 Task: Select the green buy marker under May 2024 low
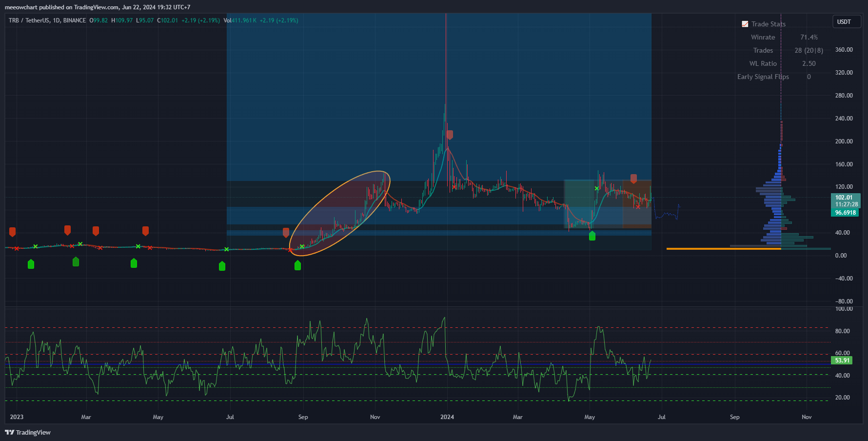point(592,236)
